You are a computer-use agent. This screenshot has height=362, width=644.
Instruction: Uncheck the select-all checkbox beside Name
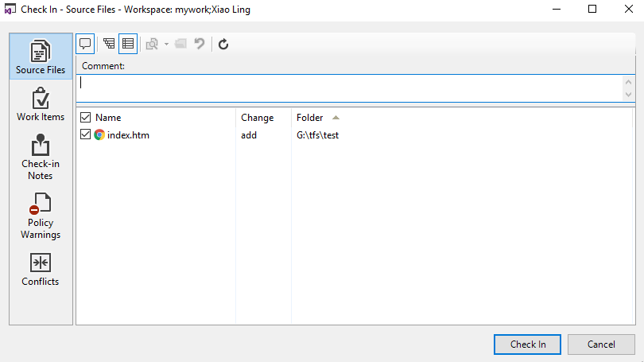[x=86, y=118]
